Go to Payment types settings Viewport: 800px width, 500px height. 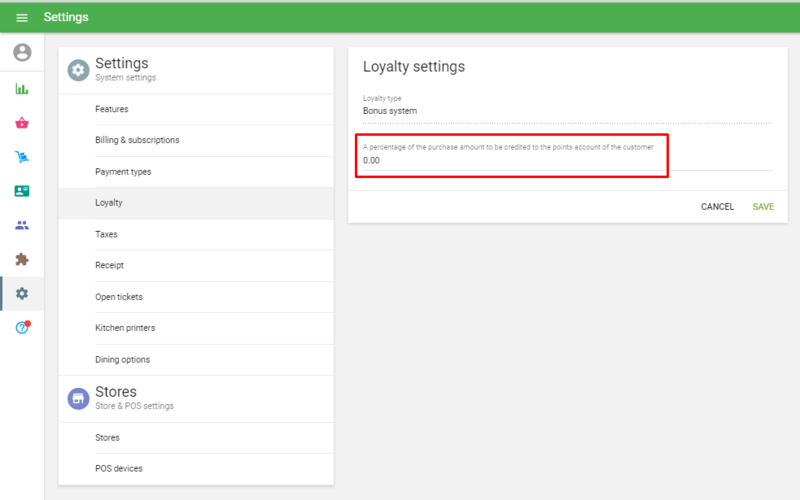(x=123, y=172)
